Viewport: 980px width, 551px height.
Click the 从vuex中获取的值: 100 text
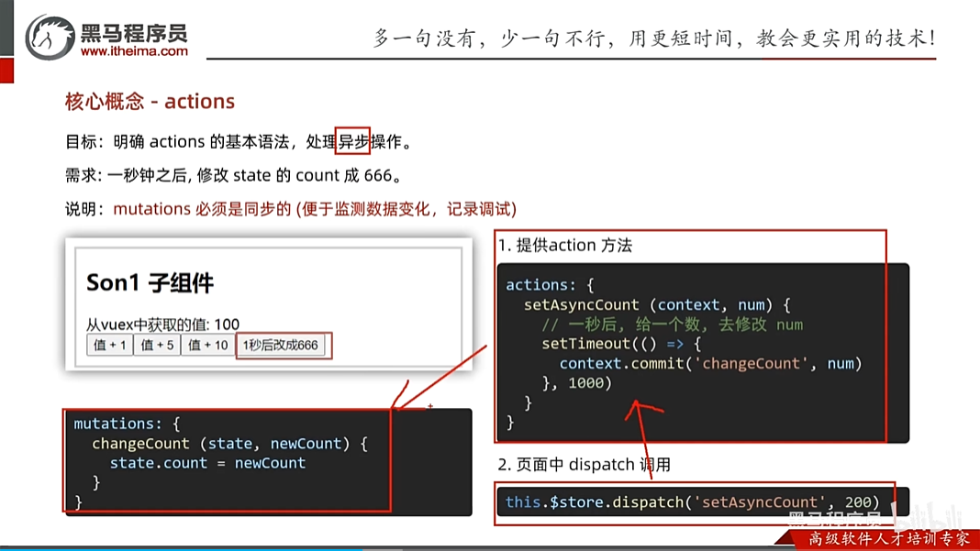click(x=162, y=325)
